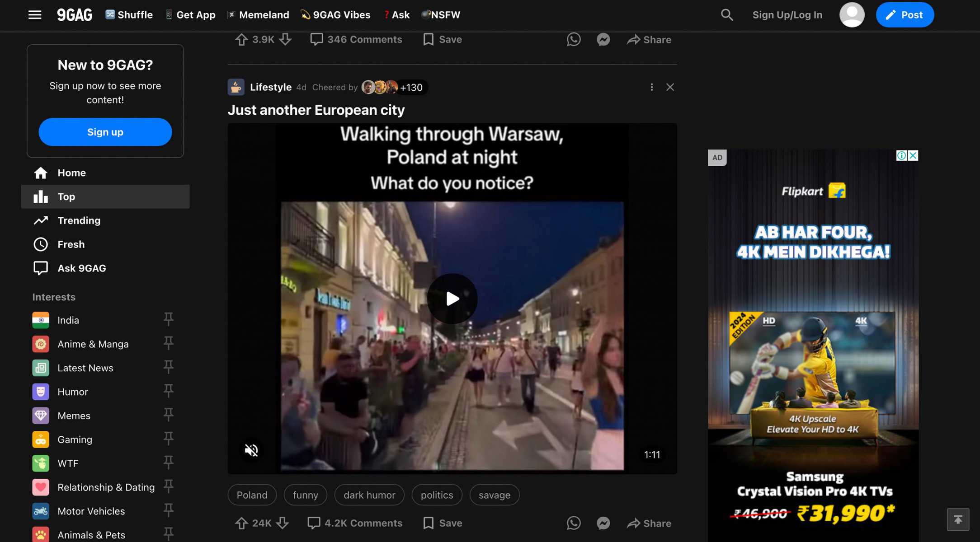The width and height of the screenshot is (980, 542).
Task: Upvote the Warsaw post with 24K
Action: (x=241, y=523)
